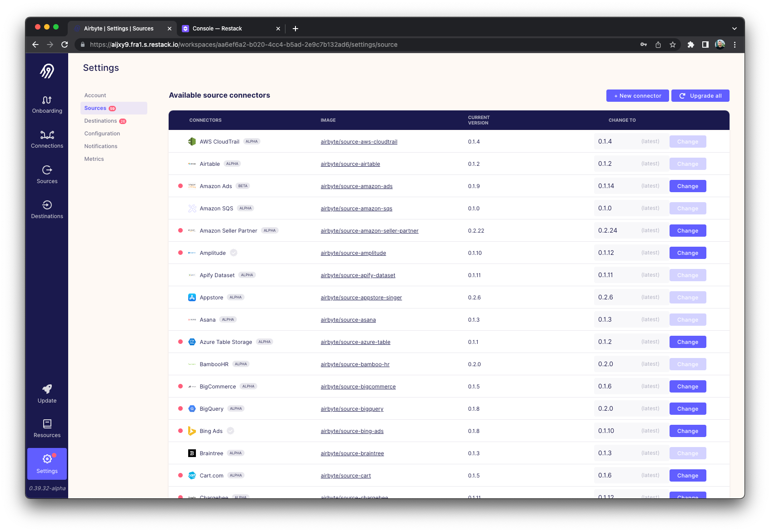Open the Update rocket item
This screenshot has width=770, height=532.
pos(47,394)
